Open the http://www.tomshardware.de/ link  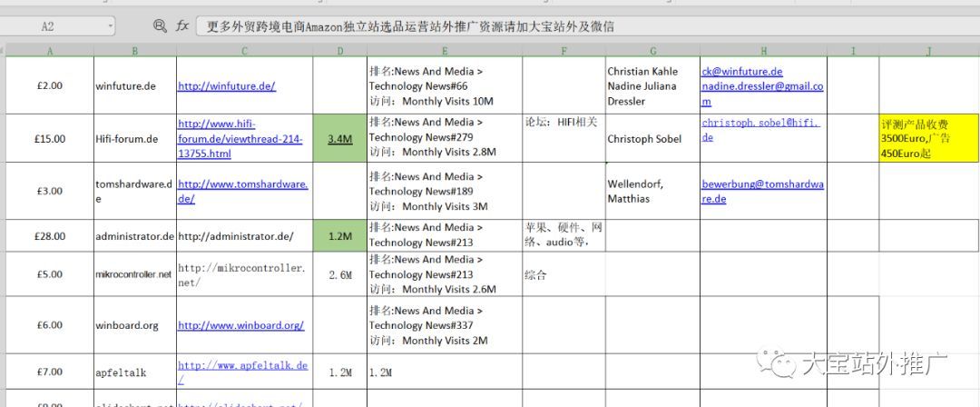(243, 192)
